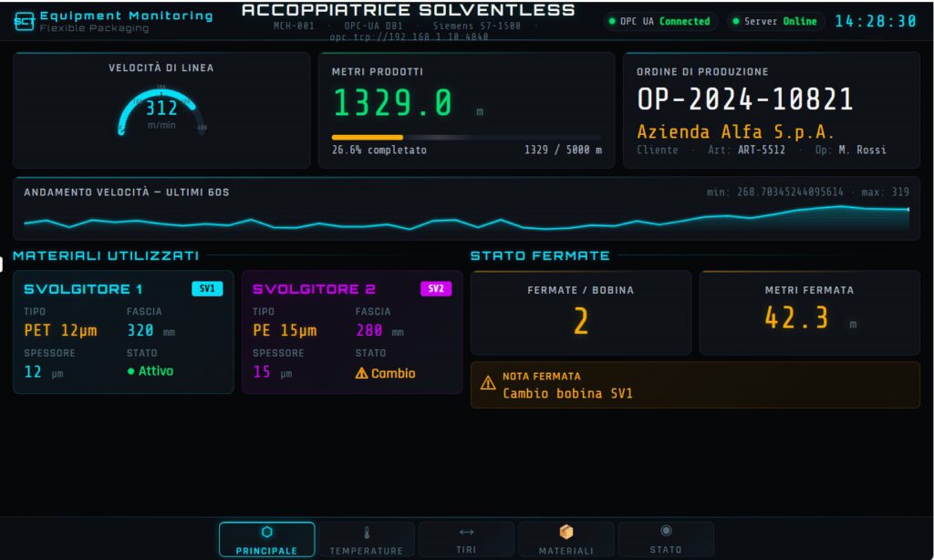The width and height of the screenshot is (934, 560).
Task: Open the Temperature tab
Action: pyautogui.click(x=366, y=539)
